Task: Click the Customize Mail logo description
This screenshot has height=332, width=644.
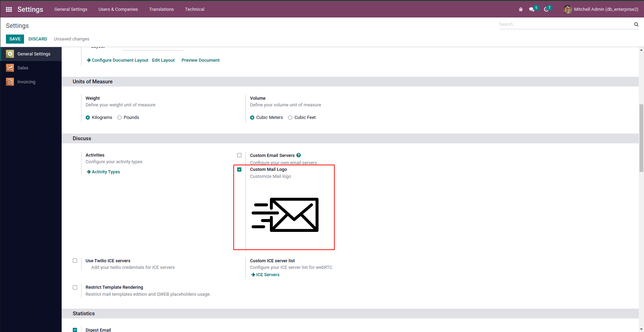Action: [x=271, y=176]
